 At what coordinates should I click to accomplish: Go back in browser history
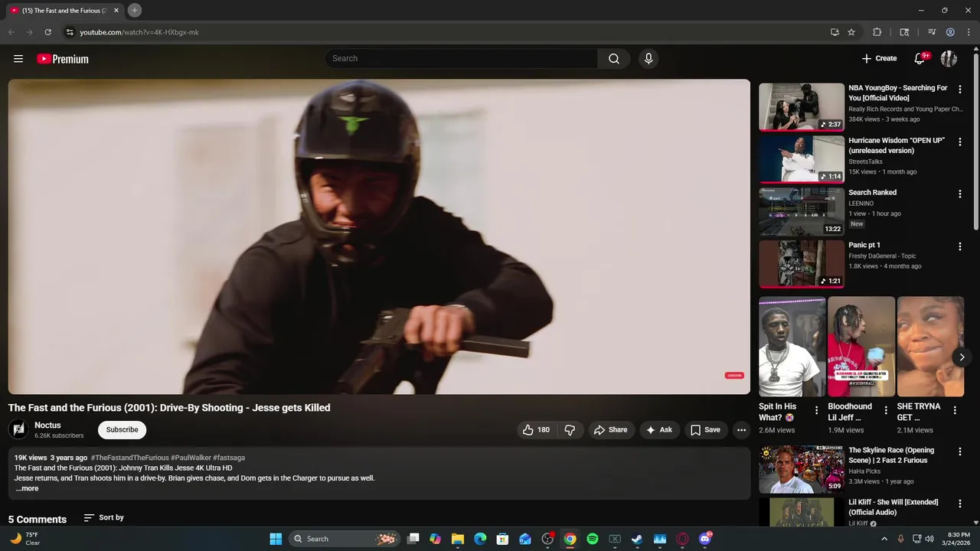coord(11,32)
